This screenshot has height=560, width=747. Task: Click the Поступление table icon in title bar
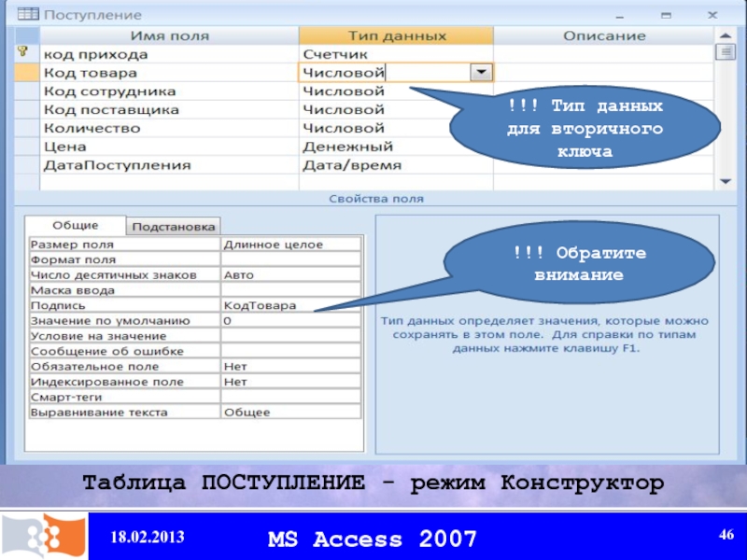28,14
